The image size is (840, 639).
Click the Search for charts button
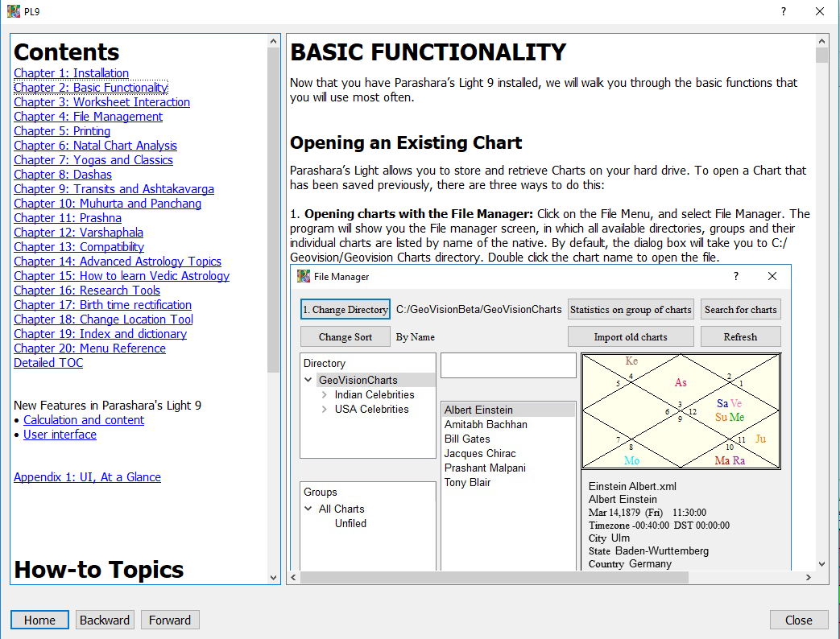pos(740,309)
